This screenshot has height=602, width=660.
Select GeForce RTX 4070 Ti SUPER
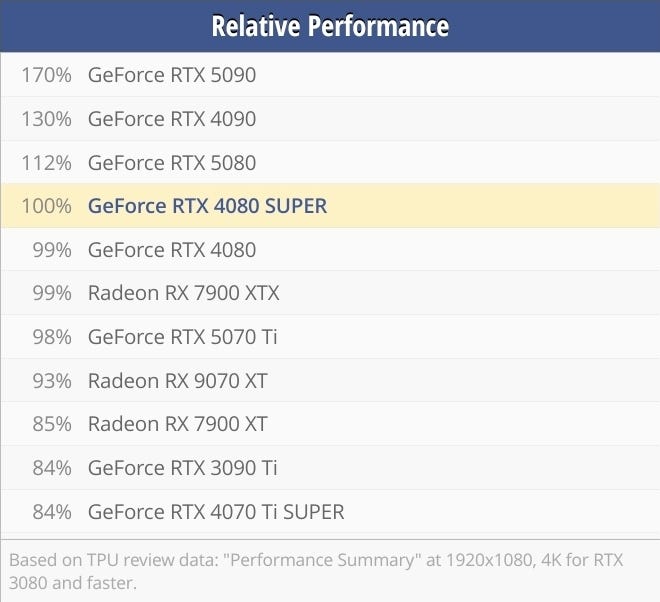coord(216,512)
